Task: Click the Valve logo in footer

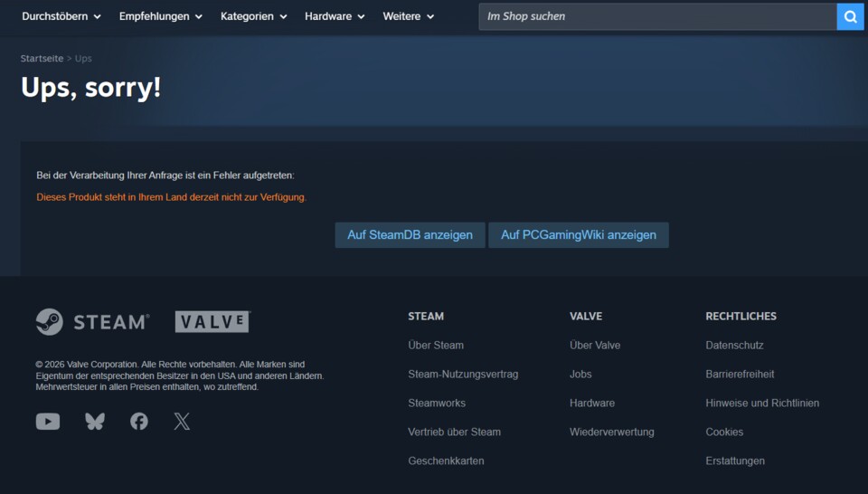Action: click(212, 322)
